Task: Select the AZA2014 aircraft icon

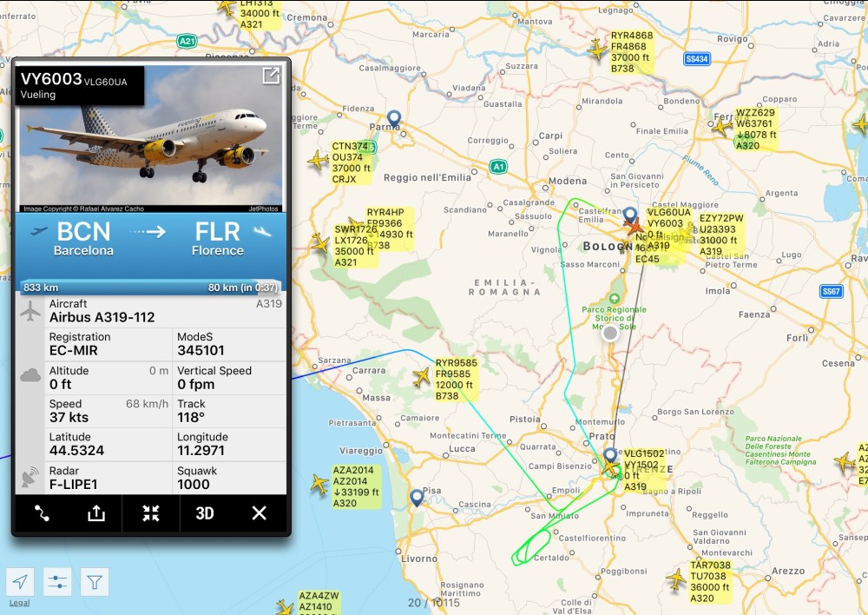Action: (319, 484)
